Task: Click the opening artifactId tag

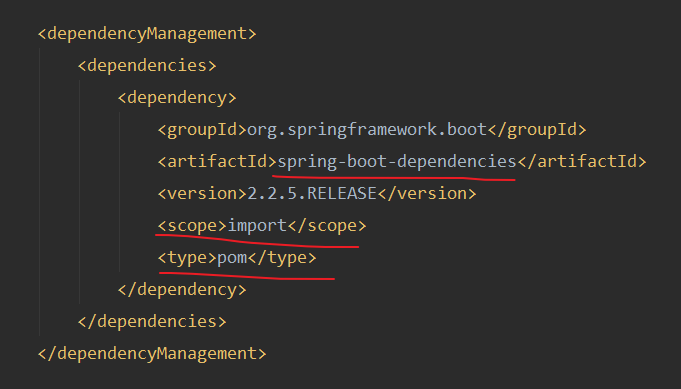Action: click(217, 162)
